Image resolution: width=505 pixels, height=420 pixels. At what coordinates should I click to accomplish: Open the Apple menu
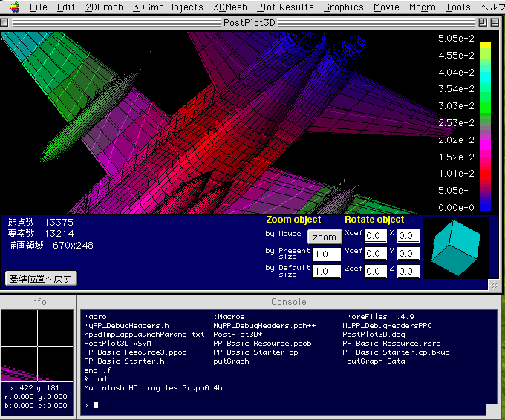point(15,7)
